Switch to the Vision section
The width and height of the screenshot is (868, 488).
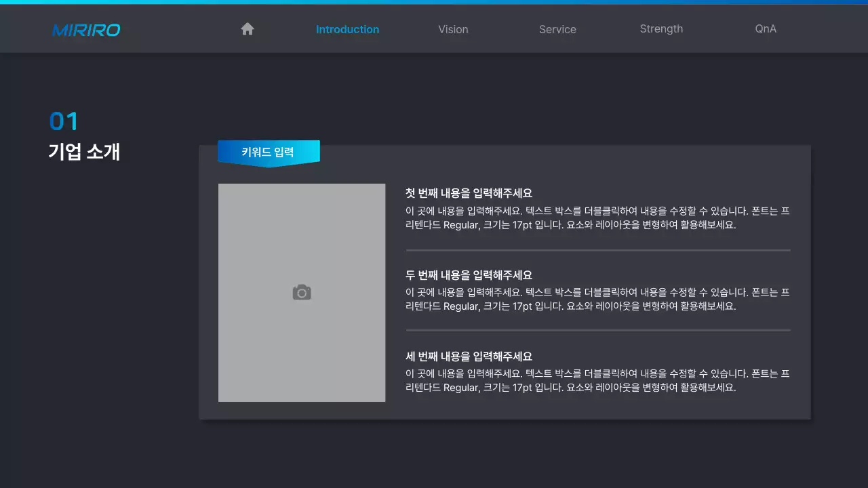click(x=453, y=29)
